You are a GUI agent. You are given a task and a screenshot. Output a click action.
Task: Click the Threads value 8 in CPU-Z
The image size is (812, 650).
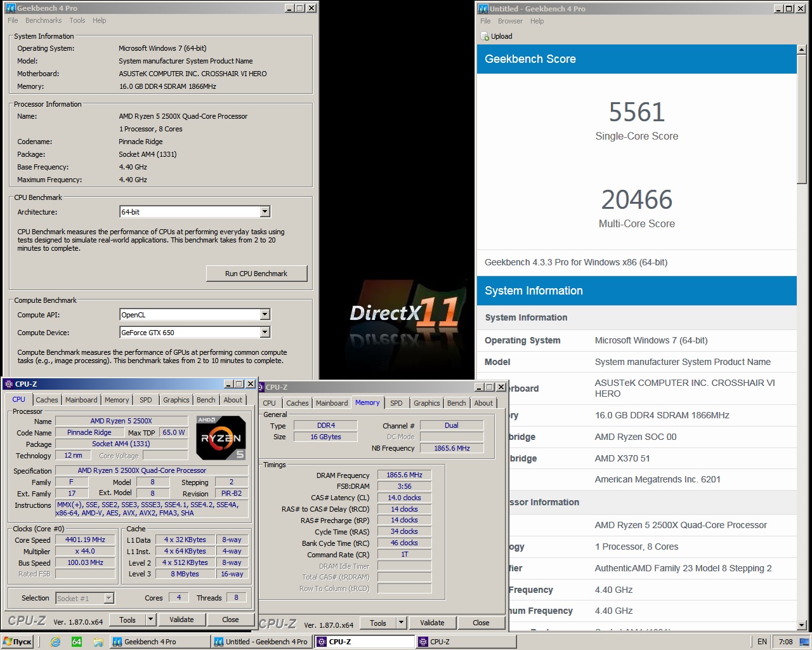point(236,597)
